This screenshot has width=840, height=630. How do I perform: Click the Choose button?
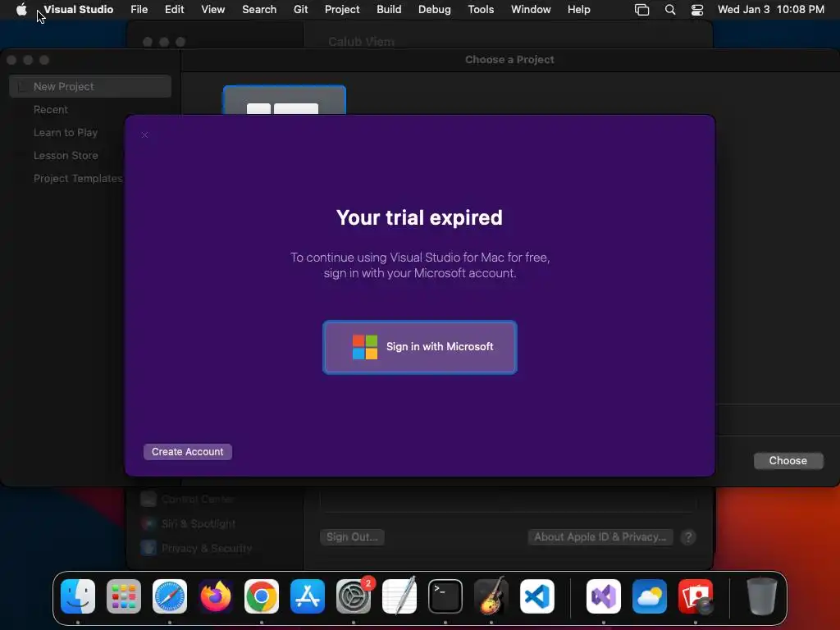[x=788, y=461]
